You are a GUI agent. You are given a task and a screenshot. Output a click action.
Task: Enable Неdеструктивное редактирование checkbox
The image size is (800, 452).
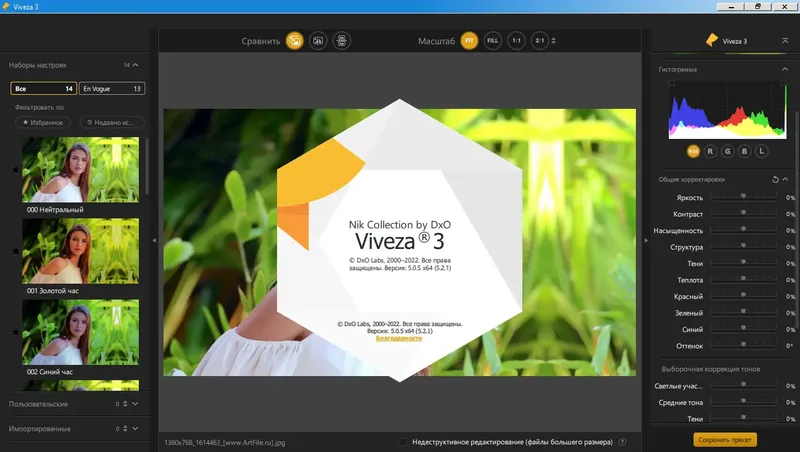click(x=403, y=442)
